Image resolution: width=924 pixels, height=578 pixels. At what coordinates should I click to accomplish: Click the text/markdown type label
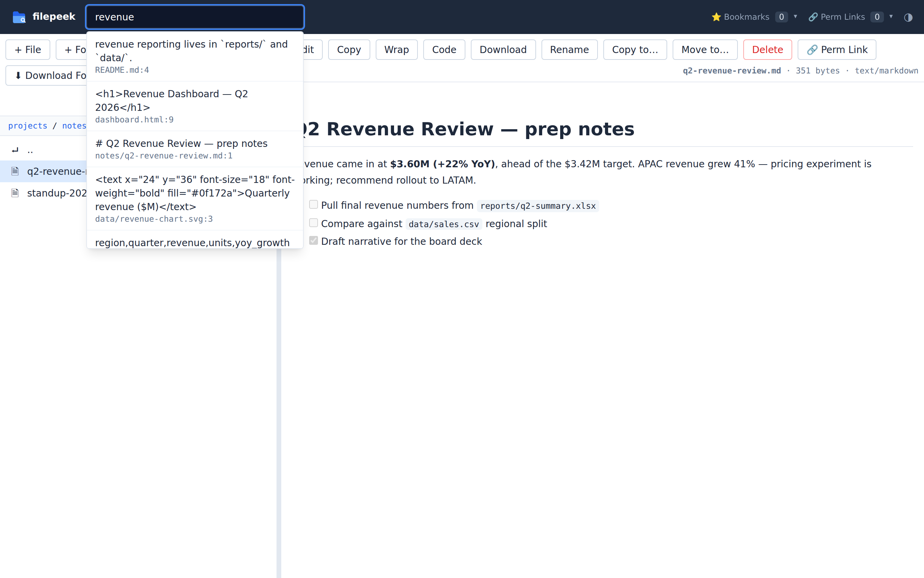(x=886, y=71)
